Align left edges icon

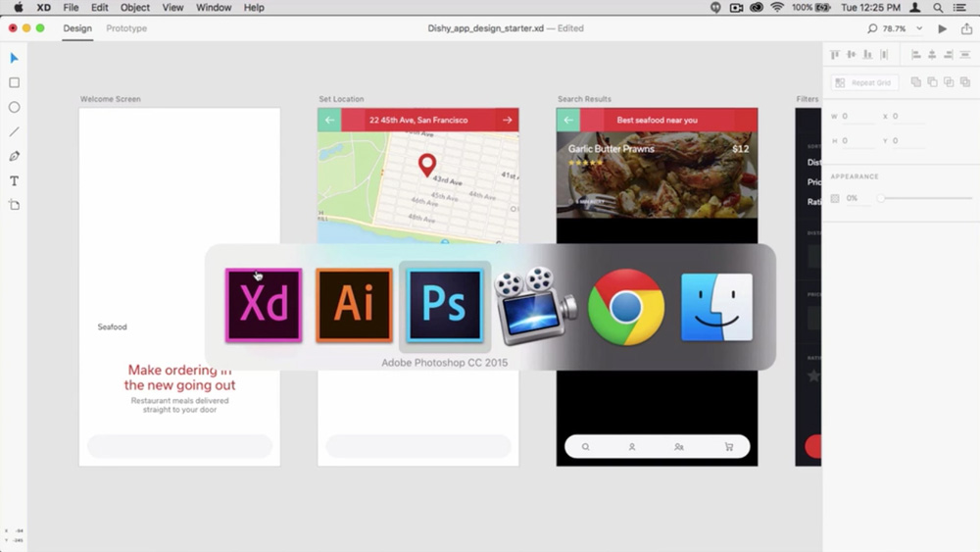click(x=915, y=55)
